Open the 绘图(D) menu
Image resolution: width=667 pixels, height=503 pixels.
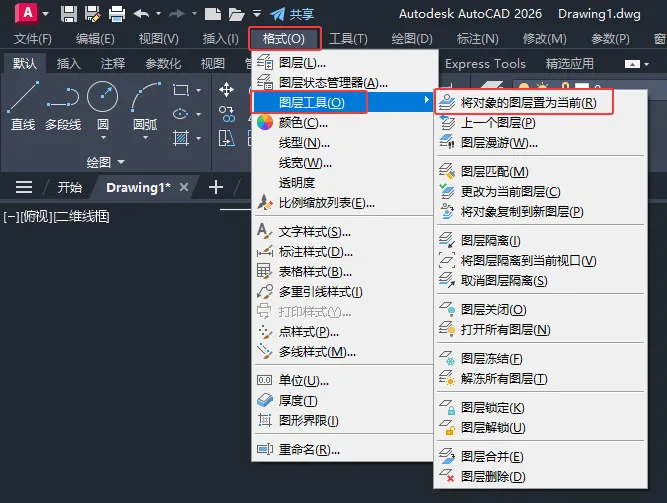click(412, 39)
